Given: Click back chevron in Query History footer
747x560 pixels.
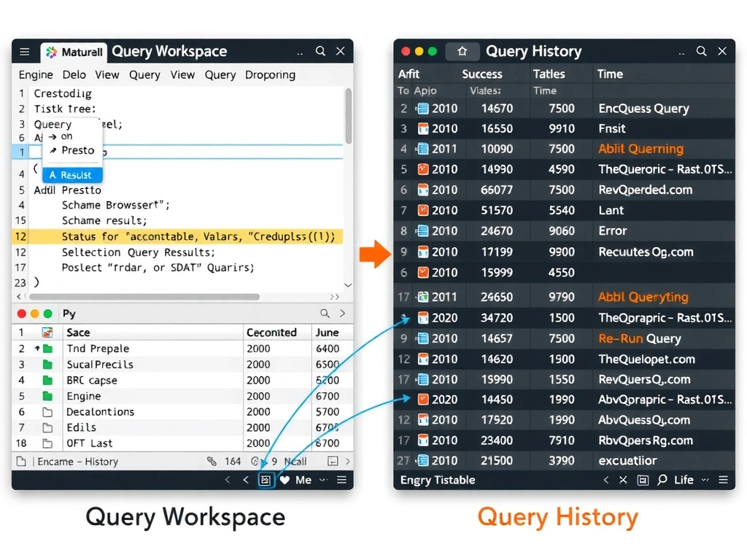Looking at the screenshot, I should 606,480.
